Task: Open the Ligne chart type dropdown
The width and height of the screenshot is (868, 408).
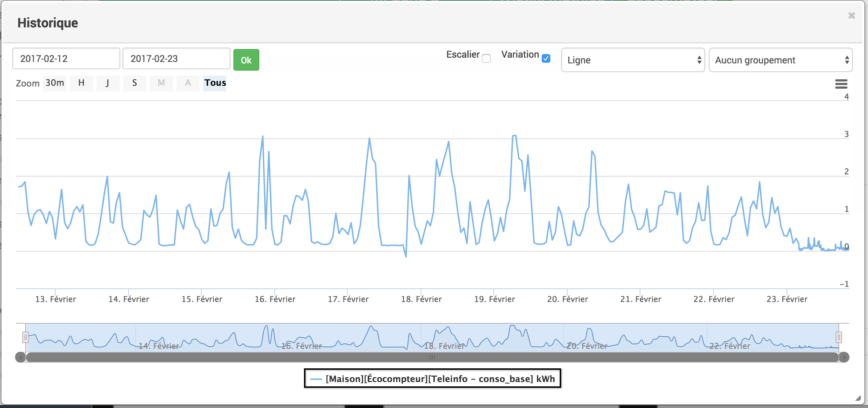Action: 633,60
